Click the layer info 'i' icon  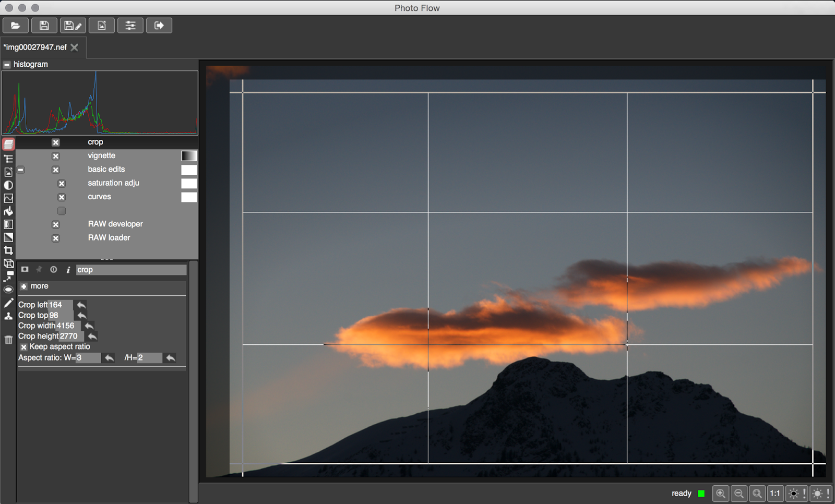68,270
